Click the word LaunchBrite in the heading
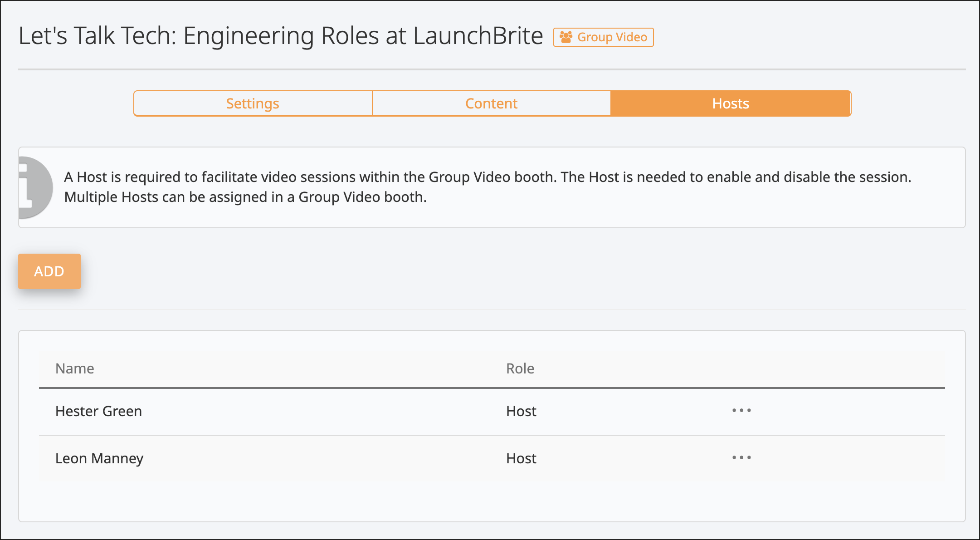Screen dimensions: 980x540 [x=478, y=36]
